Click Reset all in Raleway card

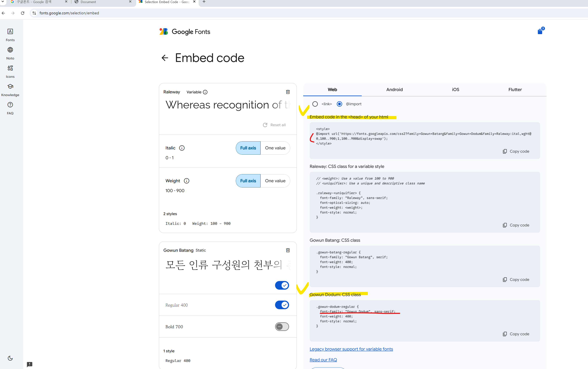274,125
